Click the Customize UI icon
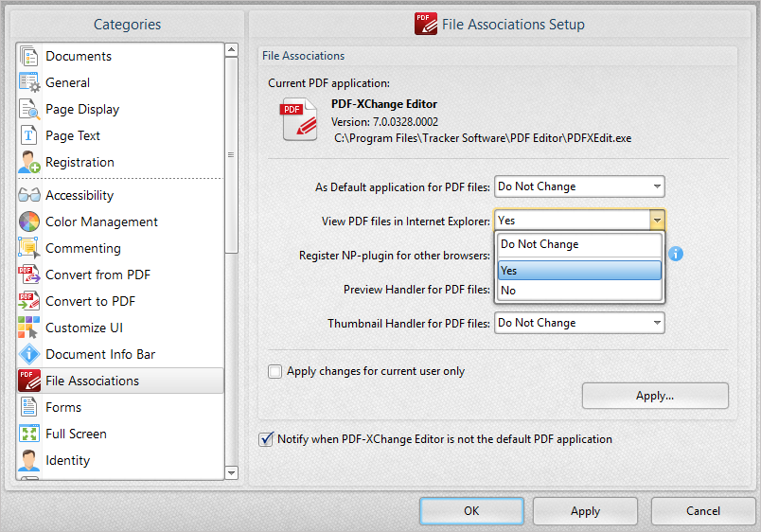Image resolution: width=761 pixels, height=532 pixels. pos(29,328)
